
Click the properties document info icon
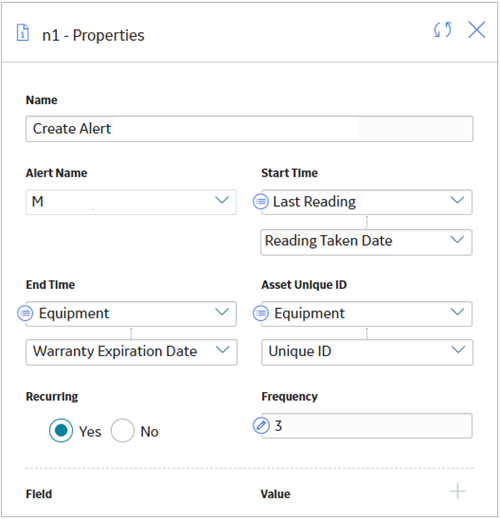[23, 33]
